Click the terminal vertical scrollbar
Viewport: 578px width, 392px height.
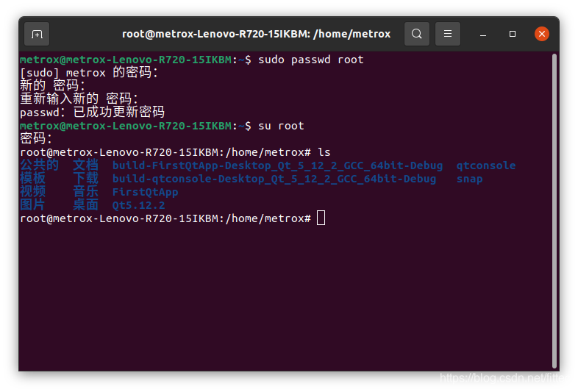click(x=554, y=211)
